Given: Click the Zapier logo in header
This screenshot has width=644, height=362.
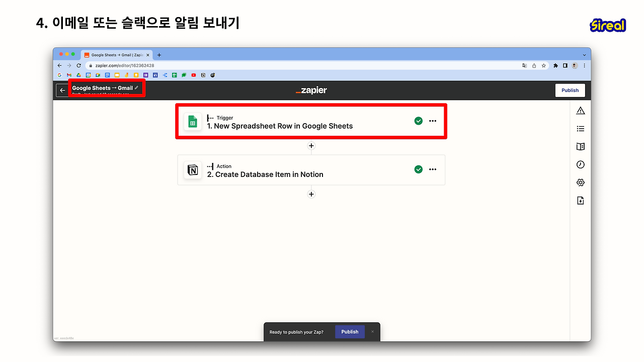Looking at the screenshot, I should coord(311,90).
